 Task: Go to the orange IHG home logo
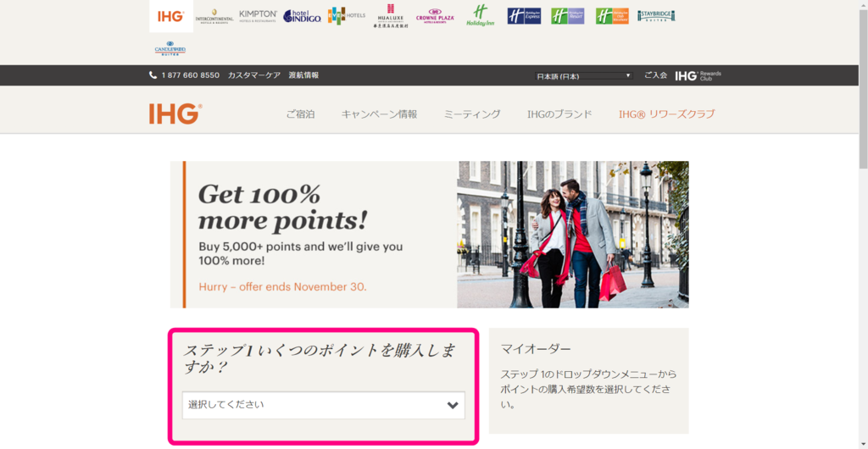[x=175, y=114]
